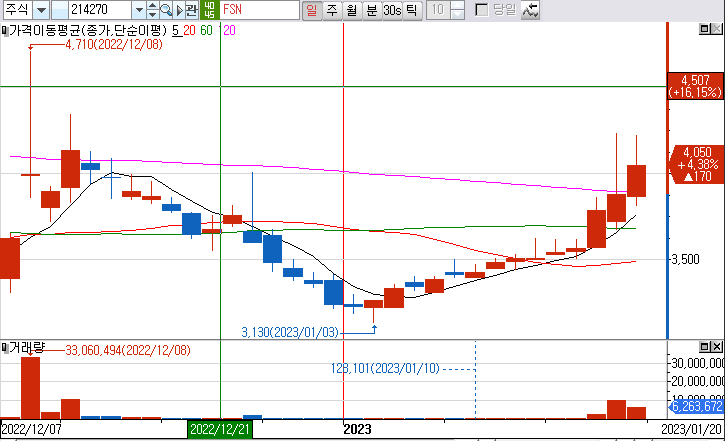Viewport: 725px width, 441px height.
Task: Click the blue volume value 6,263,672
Action: (x=697, y=406)
